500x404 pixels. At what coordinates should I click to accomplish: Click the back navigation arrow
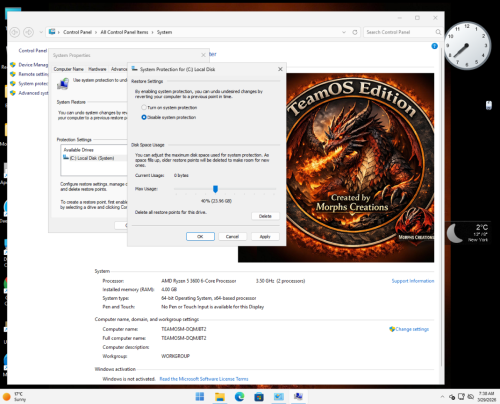(x=15, y=32)
